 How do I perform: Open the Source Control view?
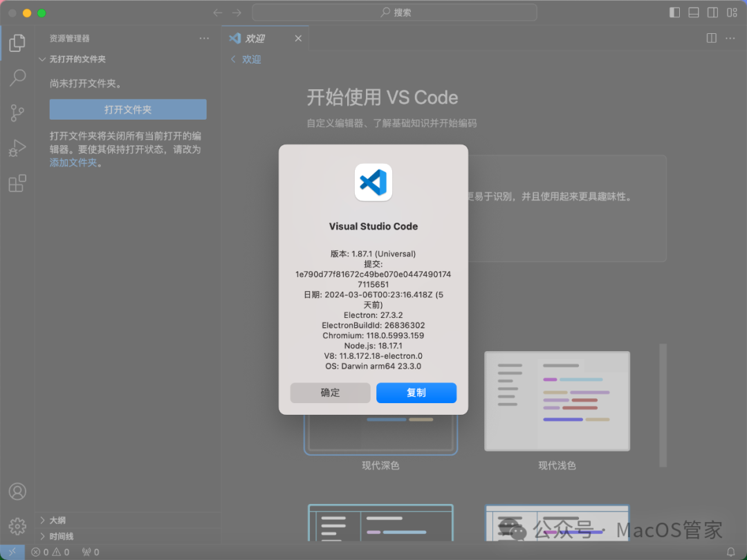[17, 113]
